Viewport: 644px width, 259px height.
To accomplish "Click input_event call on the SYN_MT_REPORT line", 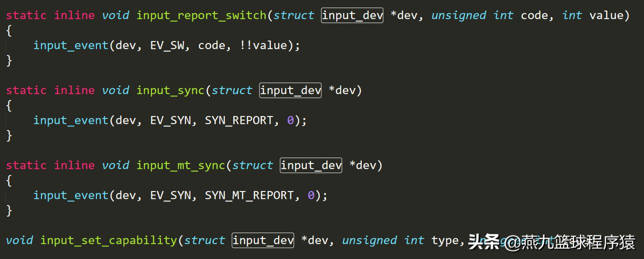I will click(70, 195).
